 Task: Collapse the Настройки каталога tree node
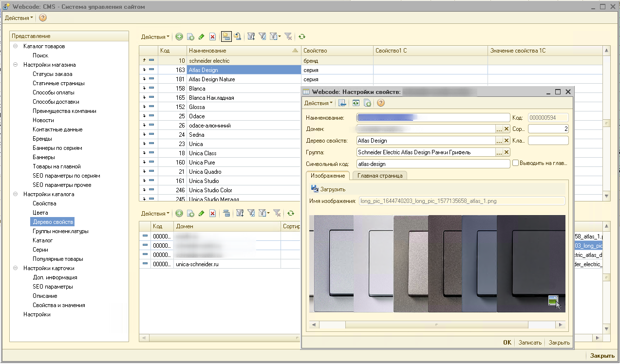(16, 194)
